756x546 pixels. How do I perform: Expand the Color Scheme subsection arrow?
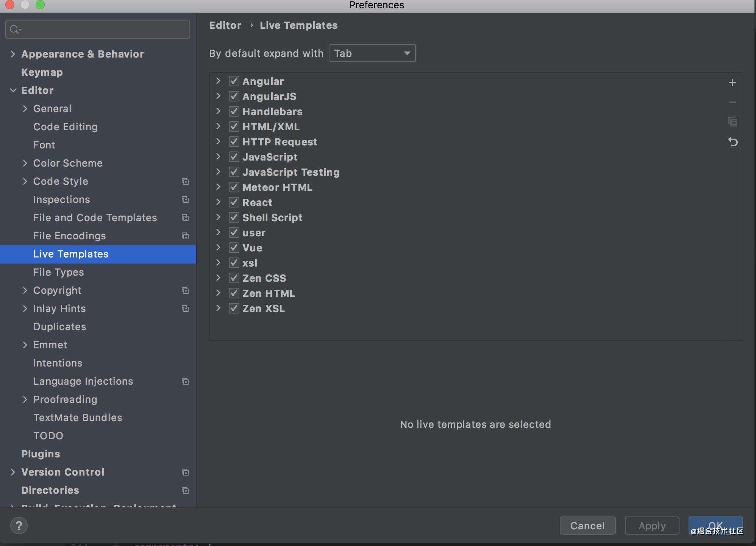pos(25,163)
